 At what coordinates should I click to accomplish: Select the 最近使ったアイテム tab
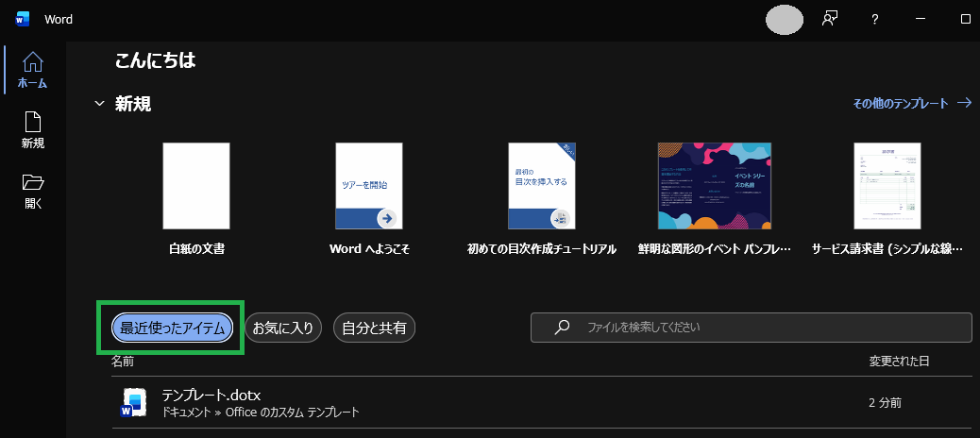(172, 328)
